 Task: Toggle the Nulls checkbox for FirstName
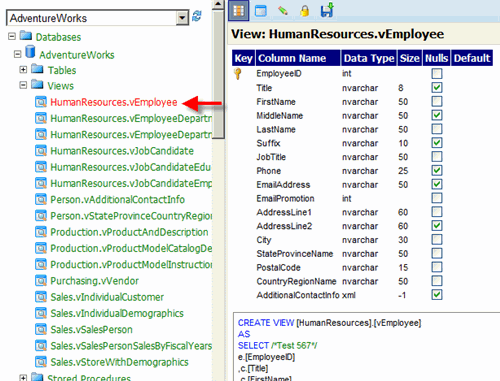click(437, 101)
